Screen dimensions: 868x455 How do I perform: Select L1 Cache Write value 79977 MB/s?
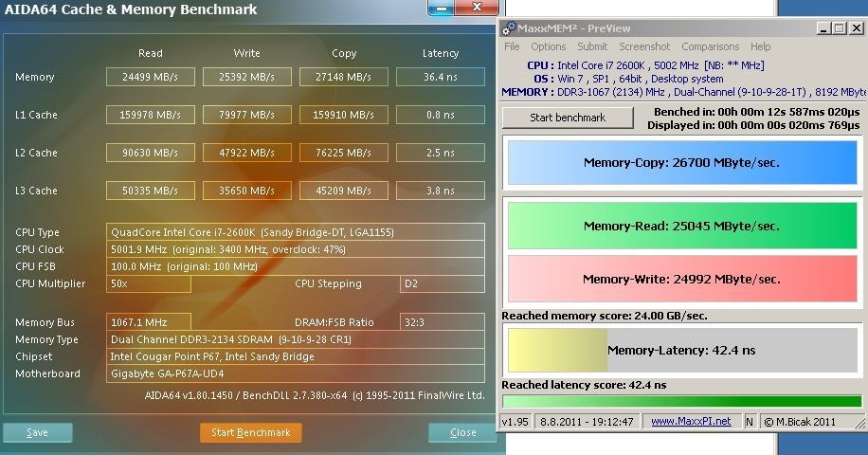pos(247,115)
